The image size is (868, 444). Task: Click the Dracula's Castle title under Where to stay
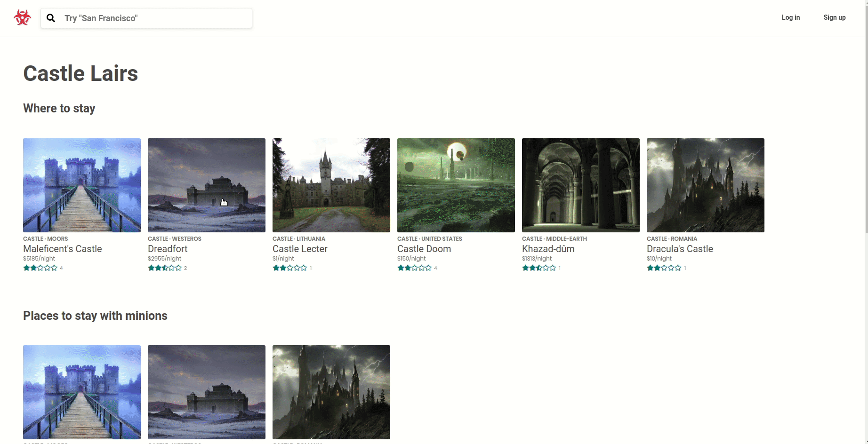tap(680, 249)
